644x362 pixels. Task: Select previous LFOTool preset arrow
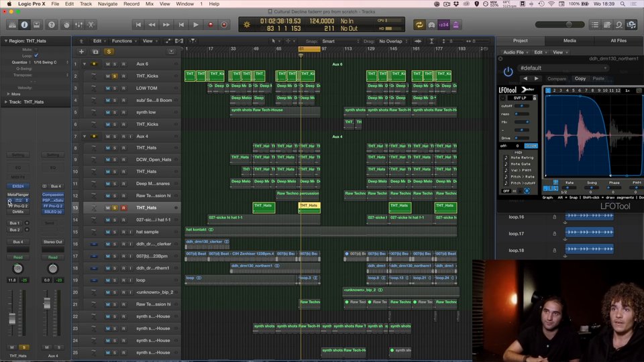pyautogui.click(x=525, y=78)
